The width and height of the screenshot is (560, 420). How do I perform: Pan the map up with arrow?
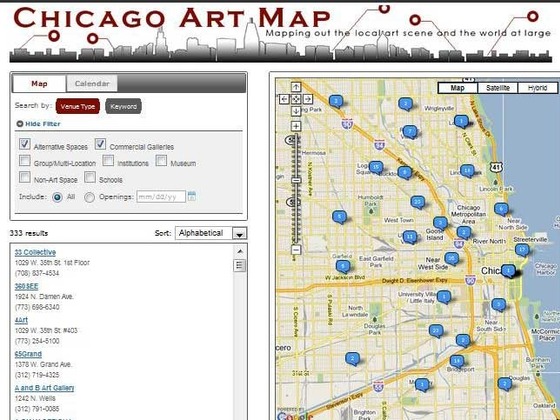pos(296,87)
